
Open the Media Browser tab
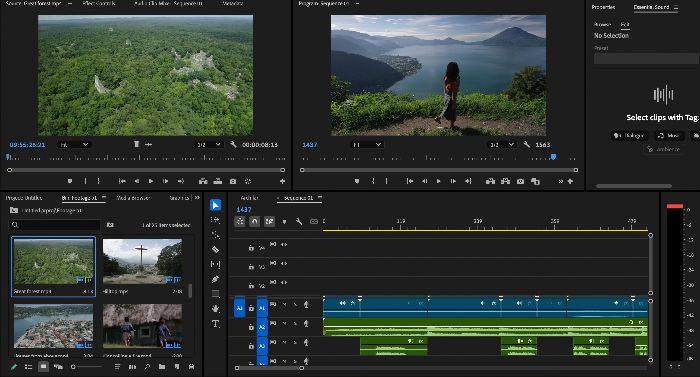(133, 197)
